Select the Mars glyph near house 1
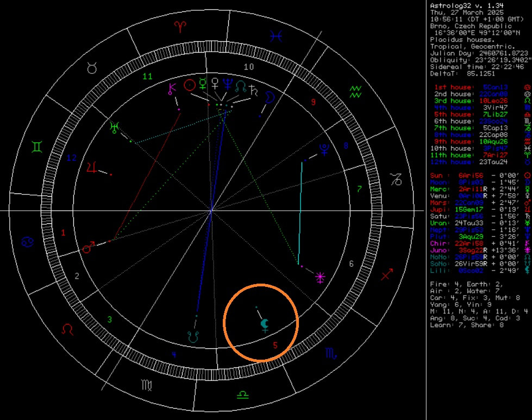532x420 pixels. click(87, 248)
